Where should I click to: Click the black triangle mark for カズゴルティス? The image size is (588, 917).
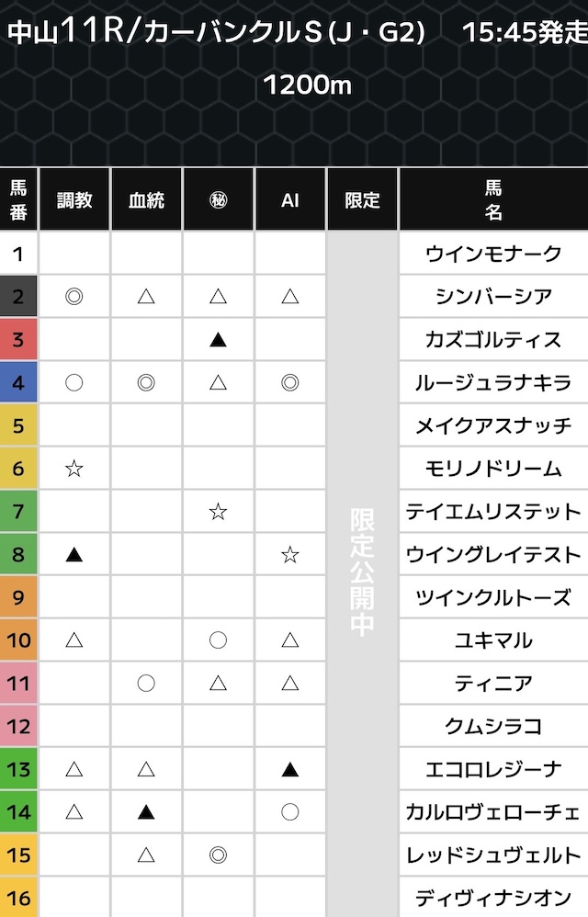[x=218, y=339]
